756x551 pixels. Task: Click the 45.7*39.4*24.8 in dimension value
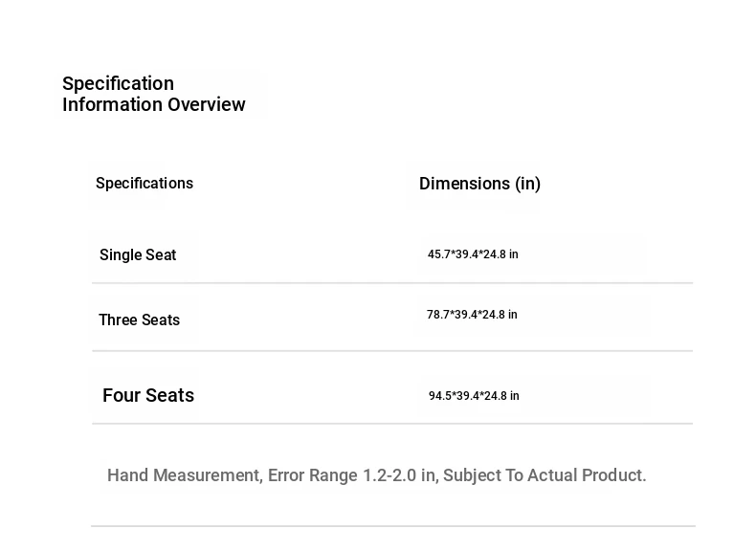point(473,254)
